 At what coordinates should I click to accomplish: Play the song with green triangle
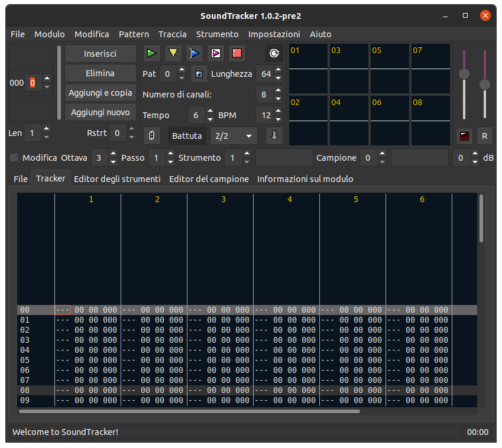[151, 53]
